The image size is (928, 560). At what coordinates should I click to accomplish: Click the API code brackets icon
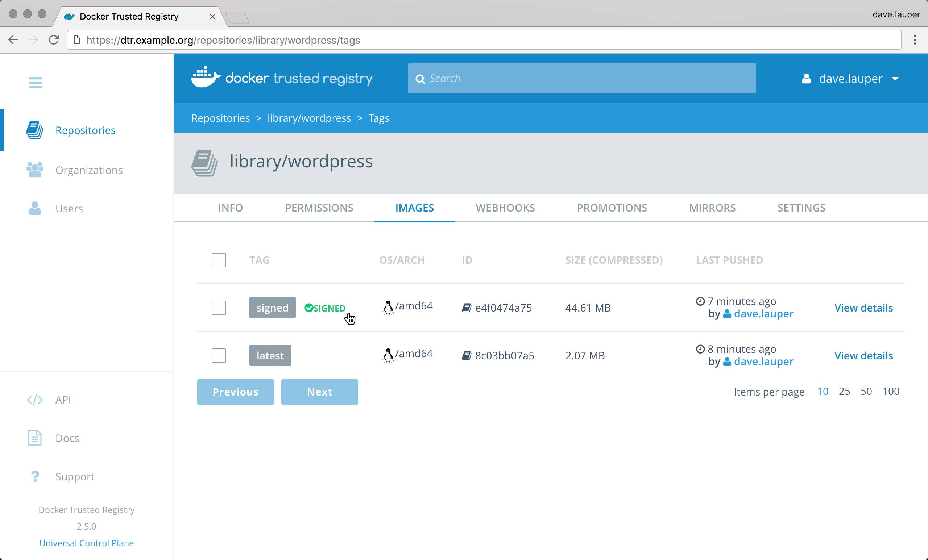(x=35, y=400)
